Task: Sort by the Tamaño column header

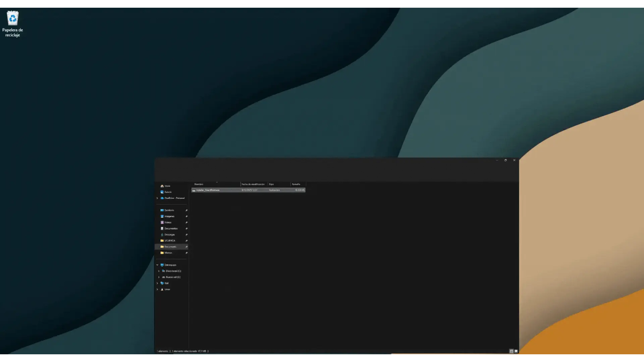Action: [296, 184]
